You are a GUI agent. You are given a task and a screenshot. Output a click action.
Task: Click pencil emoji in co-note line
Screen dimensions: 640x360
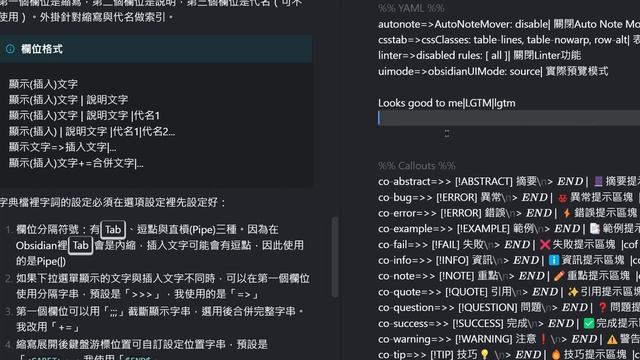click(x=559, y=276)
